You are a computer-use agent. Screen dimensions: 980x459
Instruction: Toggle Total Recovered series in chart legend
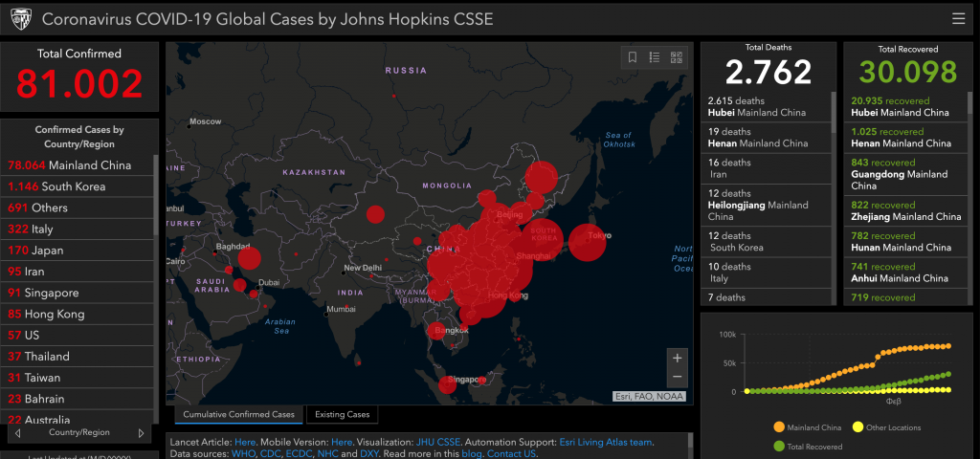point(809,447)
